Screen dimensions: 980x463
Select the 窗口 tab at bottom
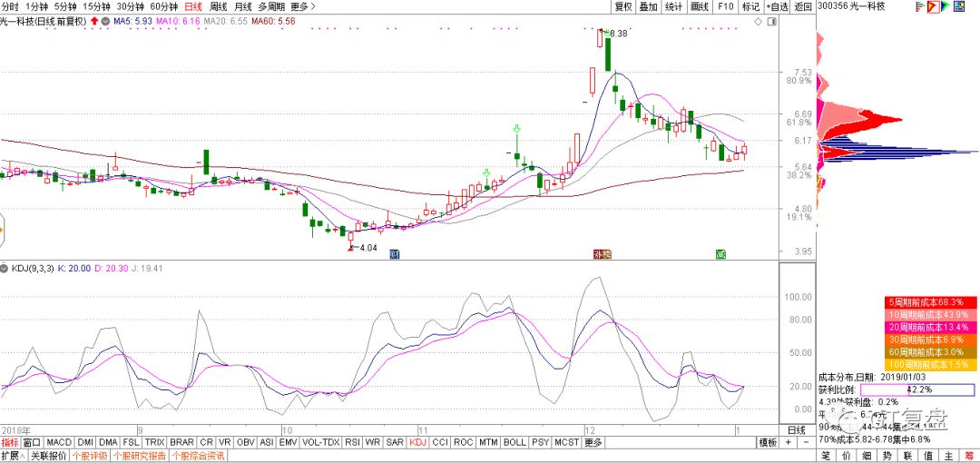click(x=32, y=442)
